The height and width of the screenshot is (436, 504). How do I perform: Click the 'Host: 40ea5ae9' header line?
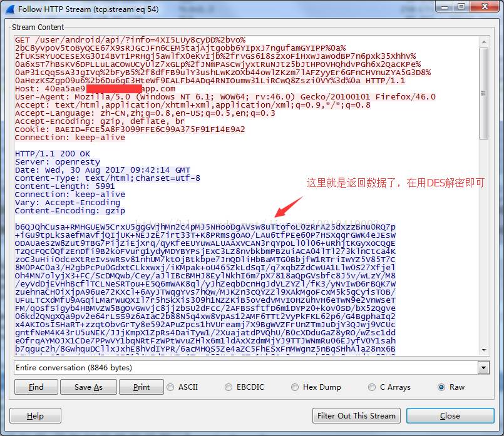(x=95, y=89)
